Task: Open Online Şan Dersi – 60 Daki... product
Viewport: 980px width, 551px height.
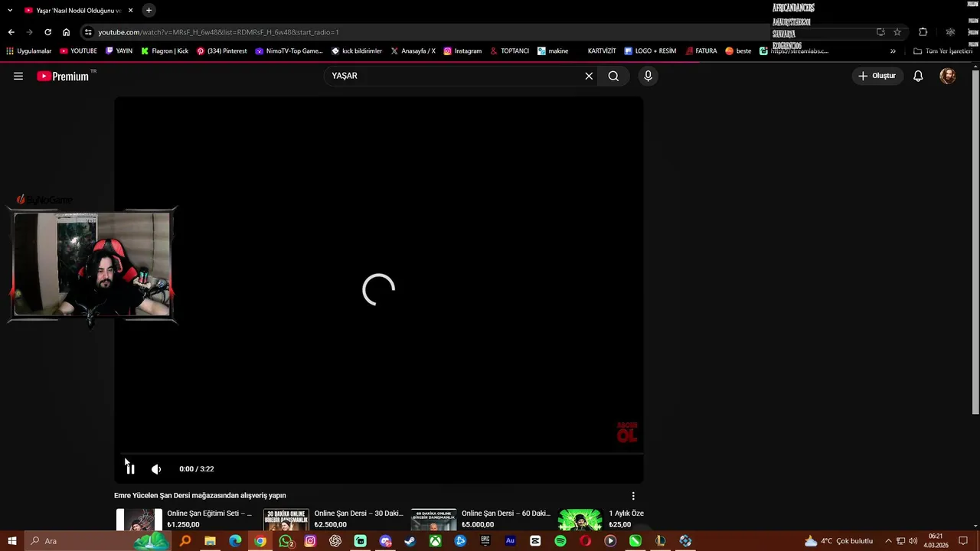Action: pos(506,514)
